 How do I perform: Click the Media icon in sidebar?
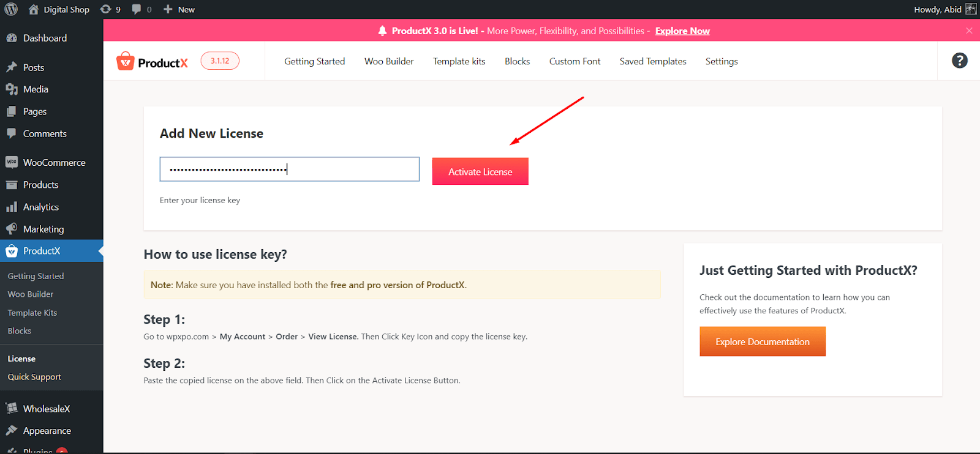click(12, 89)
